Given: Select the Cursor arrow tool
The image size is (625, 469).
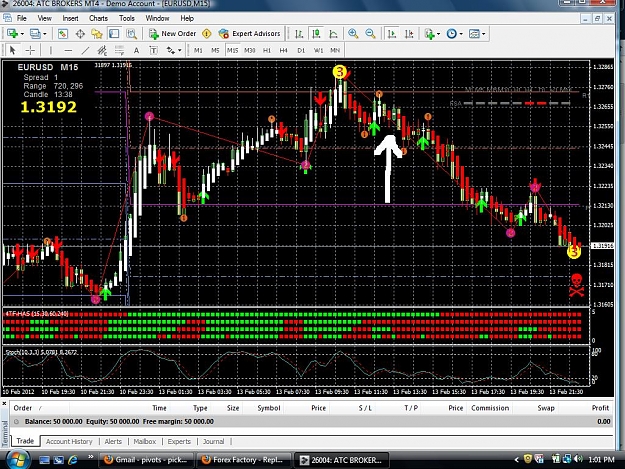Looking at the screenshot, I should pos(12,50).
